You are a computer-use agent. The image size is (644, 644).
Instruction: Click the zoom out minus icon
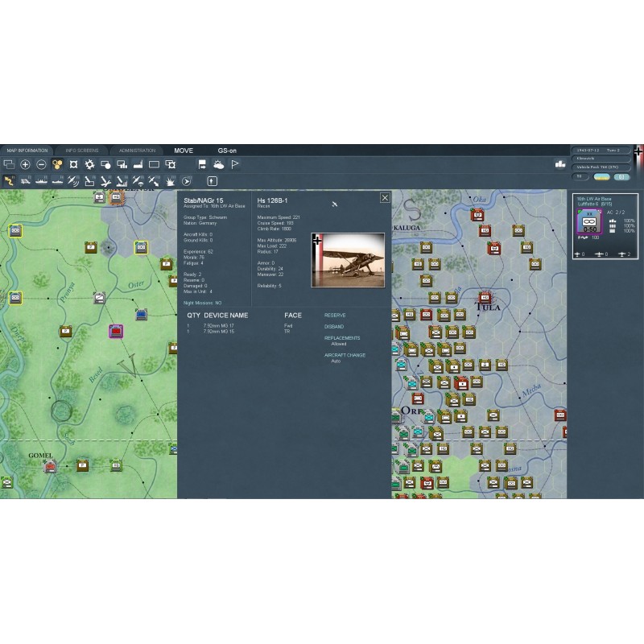click(x=41, y=164)
